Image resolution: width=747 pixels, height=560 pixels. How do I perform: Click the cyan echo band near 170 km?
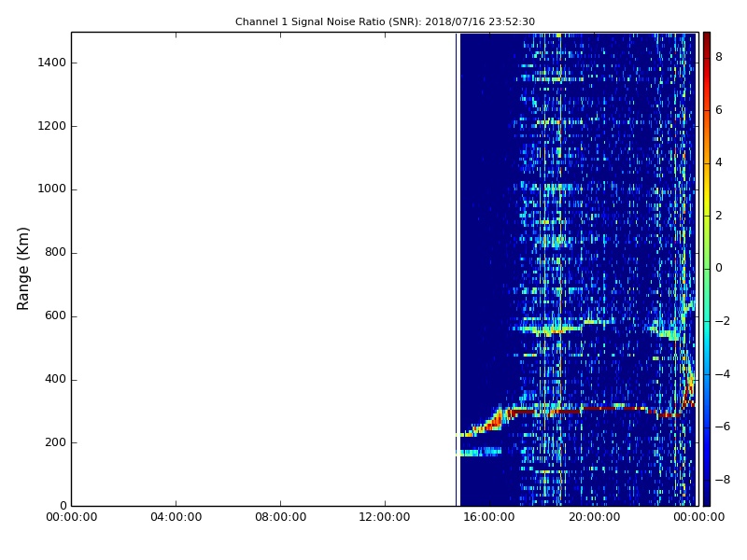coord(480,452)
